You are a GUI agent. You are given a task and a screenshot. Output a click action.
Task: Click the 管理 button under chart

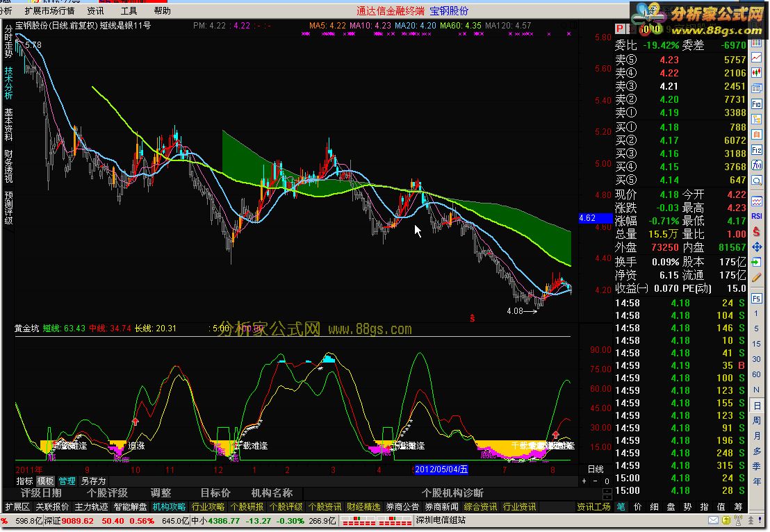pos(67,481)
